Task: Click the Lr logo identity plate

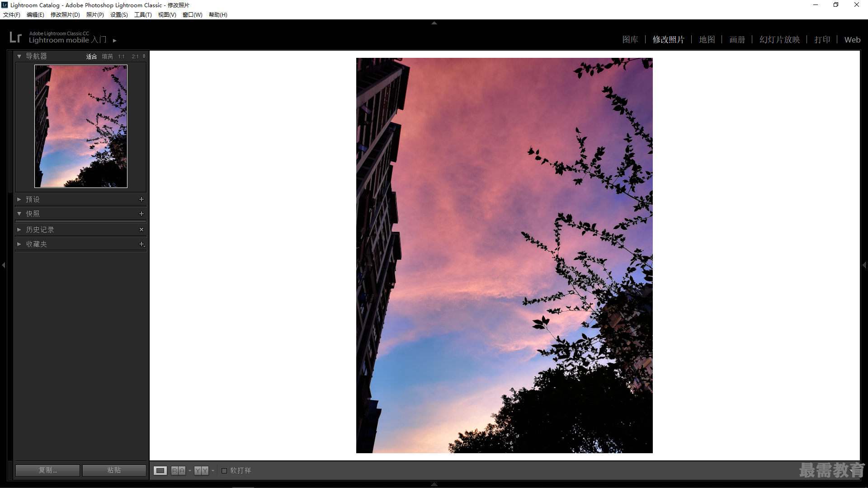Action: (15, 37)
